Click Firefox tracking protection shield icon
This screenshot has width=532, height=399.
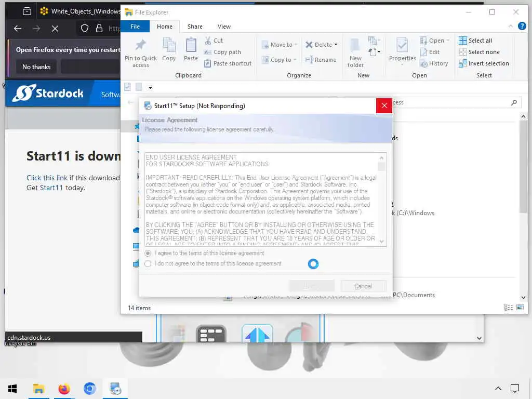pyautogui.click(x=85, y=29)
